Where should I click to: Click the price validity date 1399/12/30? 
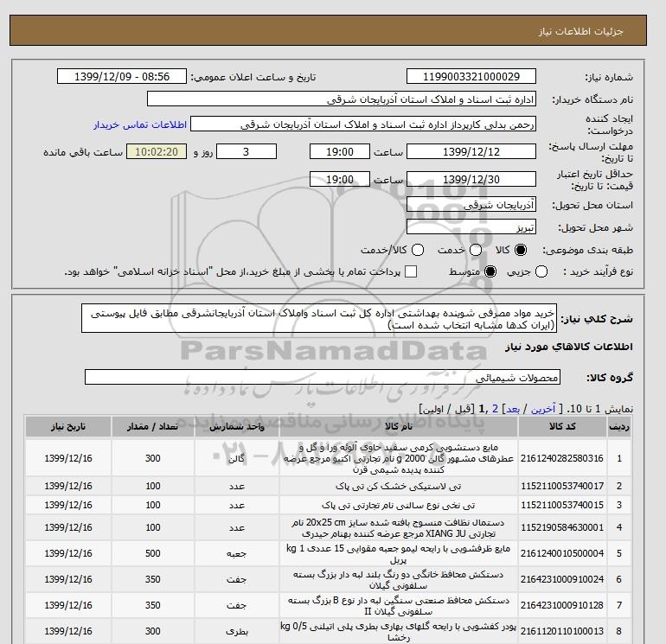coord(471,179)
